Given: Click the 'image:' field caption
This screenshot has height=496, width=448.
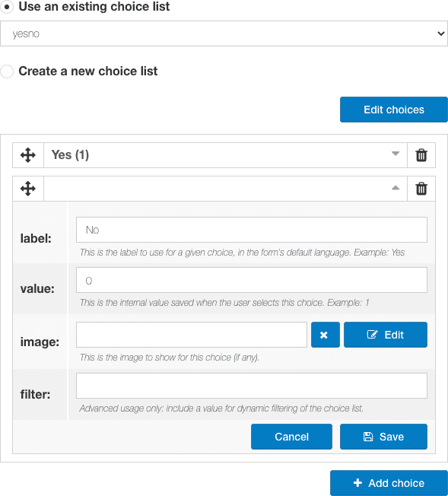Looking at the screenshot, I should (40, 342).
